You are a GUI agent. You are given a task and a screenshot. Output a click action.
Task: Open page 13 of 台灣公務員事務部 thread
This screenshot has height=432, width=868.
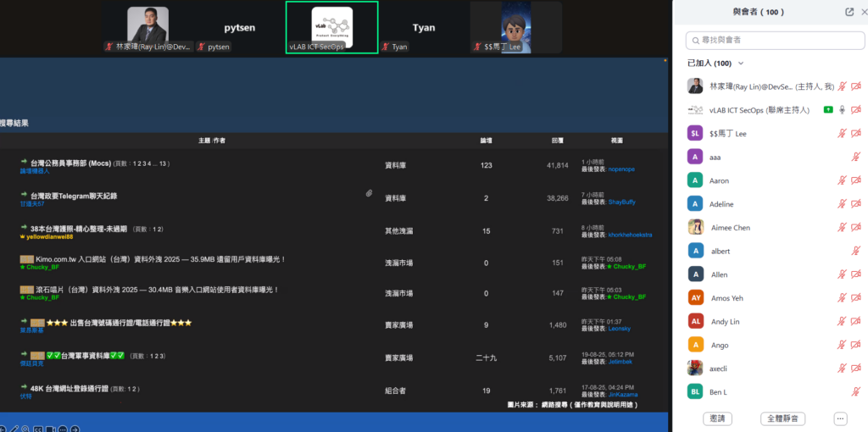click(164, 163)
